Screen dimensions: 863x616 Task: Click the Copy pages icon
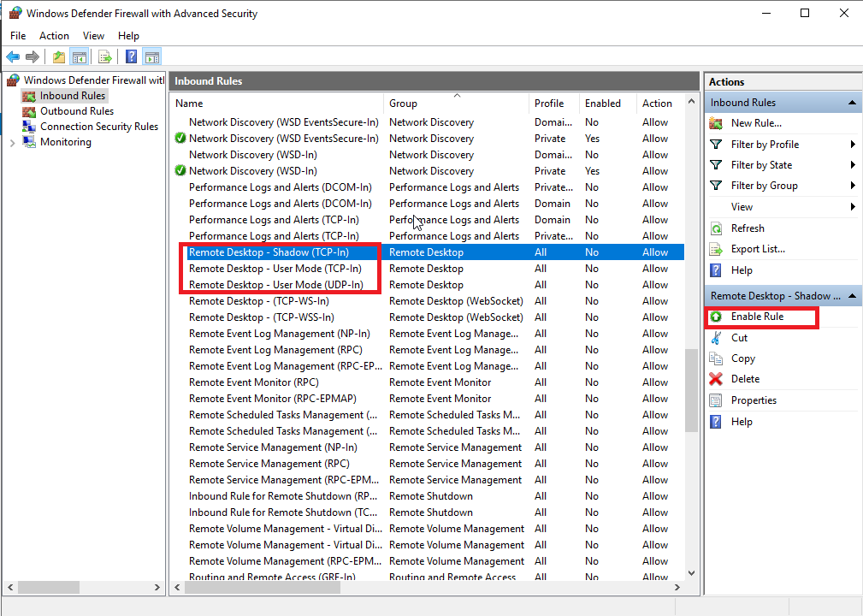(x=716, y=358)
